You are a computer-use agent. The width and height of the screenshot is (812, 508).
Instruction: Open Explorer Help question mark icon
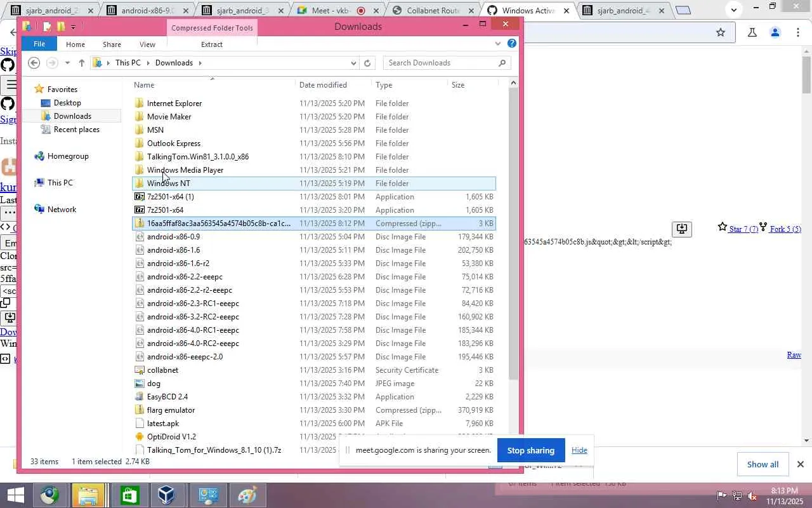[x=512, y=44]
